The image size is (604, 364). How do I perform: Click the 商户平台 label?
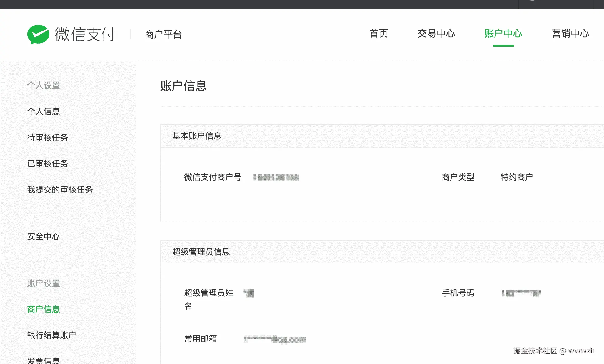pos(163,34)
